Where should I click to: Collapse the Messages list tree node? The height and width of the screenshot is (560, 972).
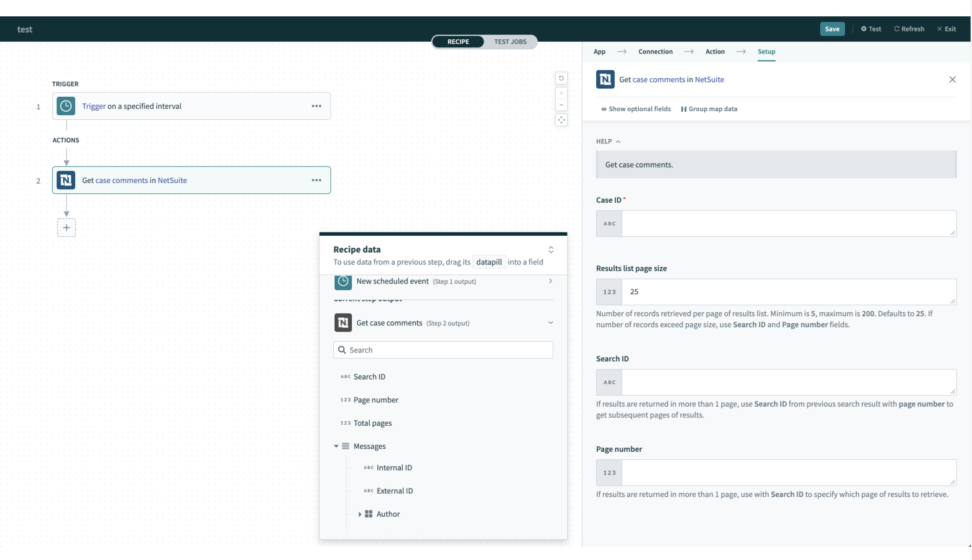336,446
